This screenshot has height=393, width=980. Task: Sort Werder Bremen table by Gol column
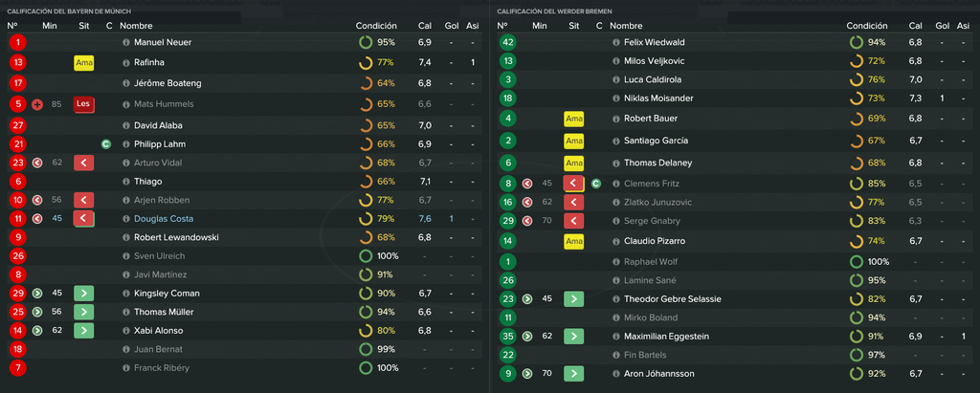pos(942,26)
